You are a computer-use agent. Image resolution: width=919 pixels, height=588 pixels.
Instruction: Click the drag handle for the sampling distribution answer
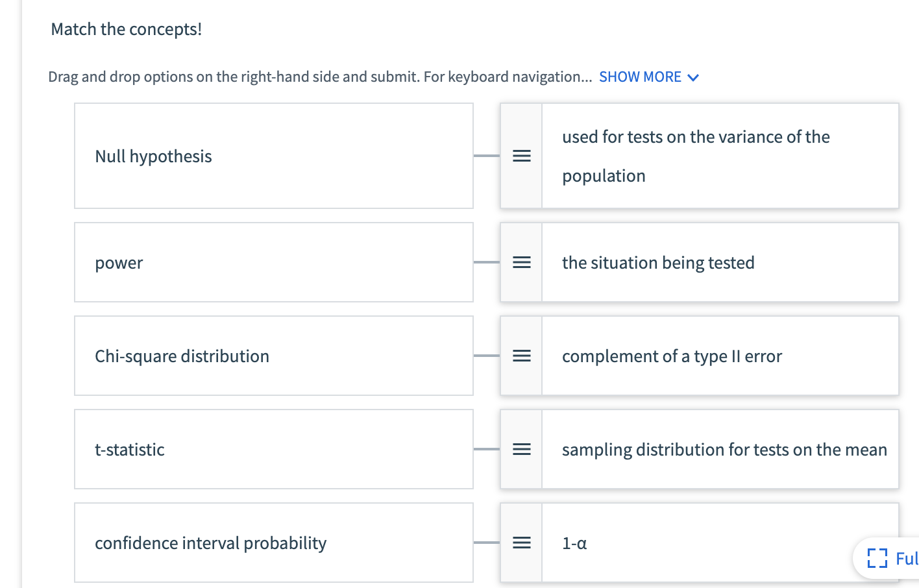(521, 449)
